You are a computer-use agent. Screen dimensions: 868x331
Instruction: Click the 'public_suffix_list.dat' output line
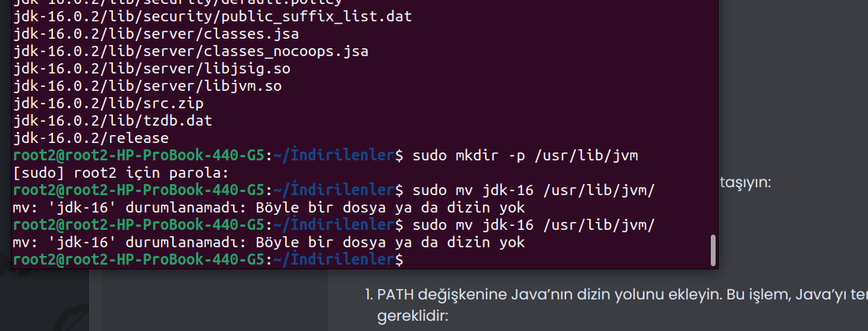212,17
